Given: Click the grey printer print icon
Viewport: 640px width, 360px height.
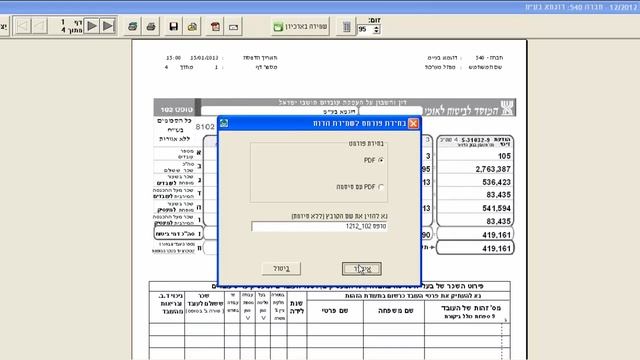Looking at the screenshot, I should (x=151, y=27).
